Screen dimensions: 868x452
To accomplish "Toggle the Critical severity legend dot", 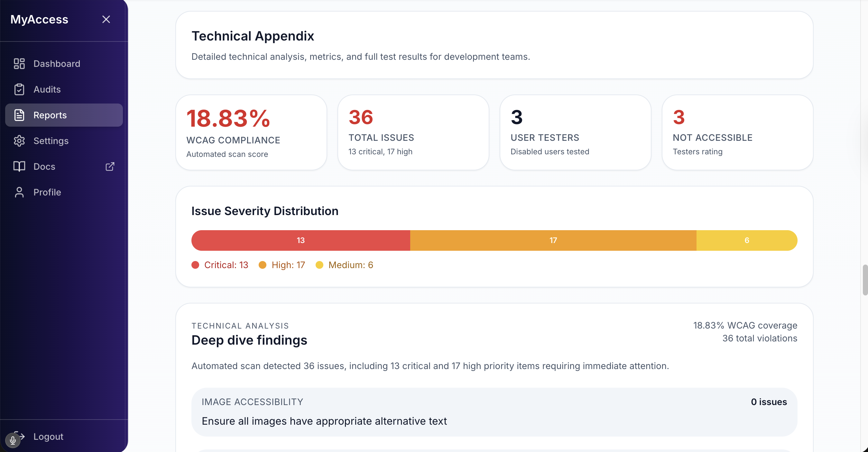I will [x=195, y=265].
